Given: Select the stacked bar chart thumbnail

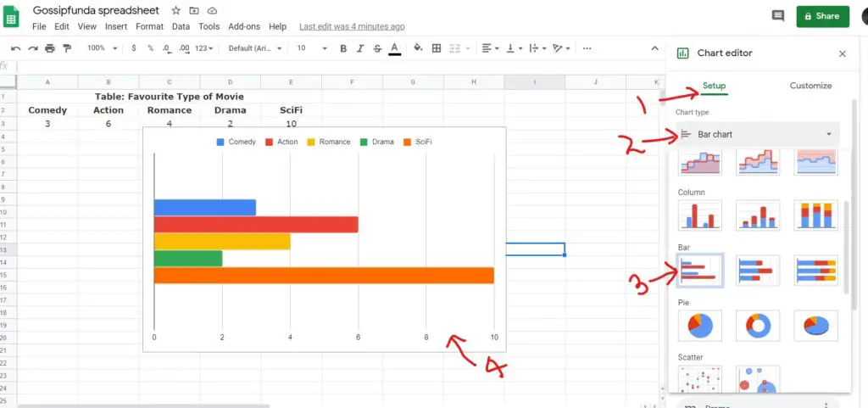Looking at the screenshot, I should click(x=758, y=271).
